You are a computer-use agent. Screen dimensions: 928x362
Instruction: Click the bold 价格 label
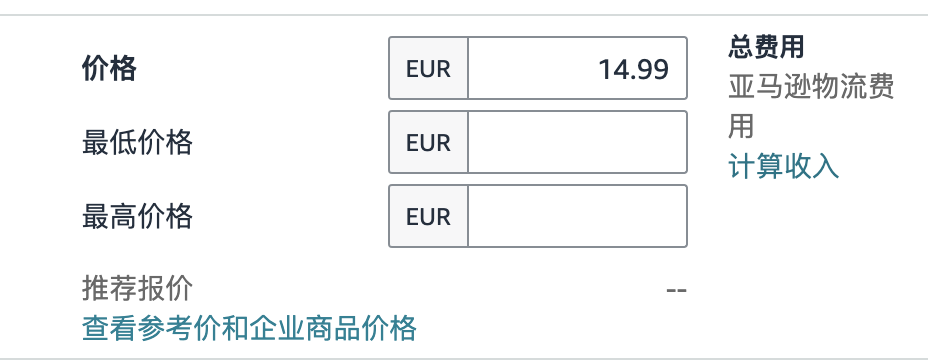click(109, 69)
